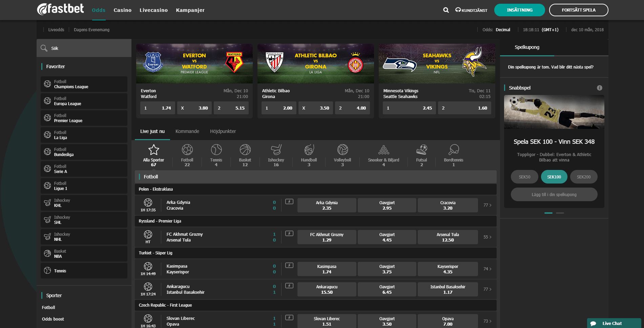Select Girona win odds 4.00

[352, 108]
